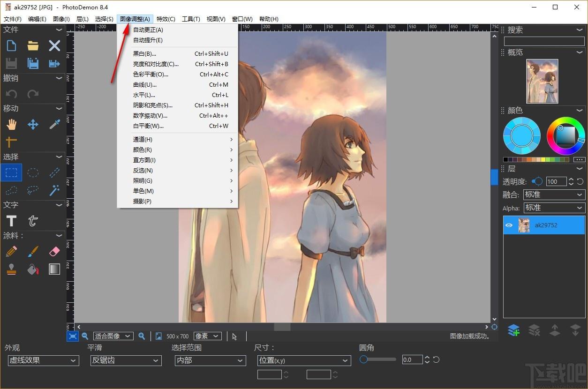This screenshot has height=389, width=588.
Task: Select the Paintbrush tool
Action: click(33, 252)
